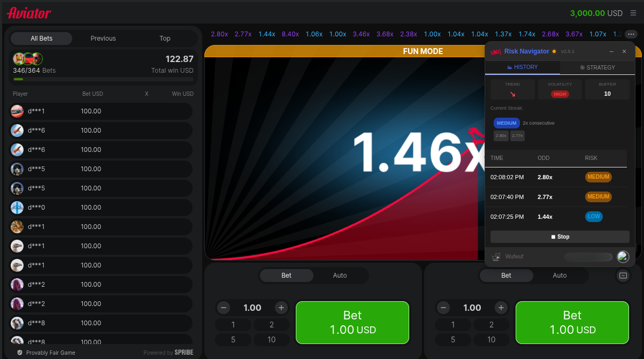This screenshot has width=644, height=359.
Task: Click the circular avatar icon next to Wufwuf
Action: click(623, 257)
